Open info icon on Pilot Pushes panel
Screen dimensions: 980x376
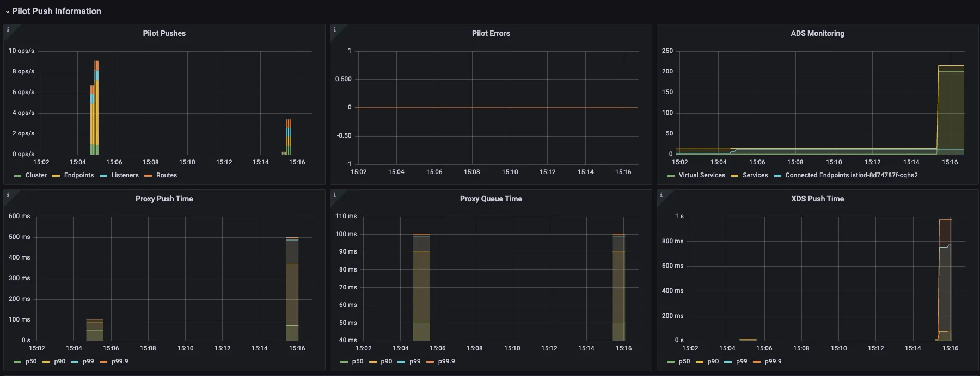point(8,29)
